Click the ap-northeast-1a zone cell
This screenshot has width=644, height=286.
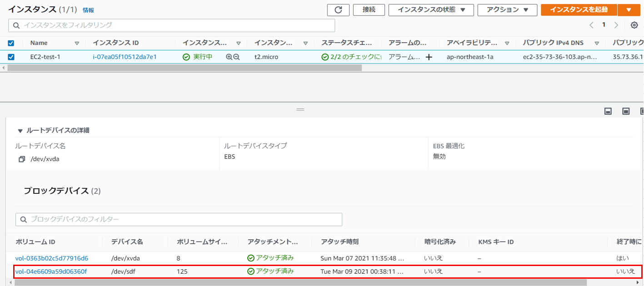[x=470, y=57]
